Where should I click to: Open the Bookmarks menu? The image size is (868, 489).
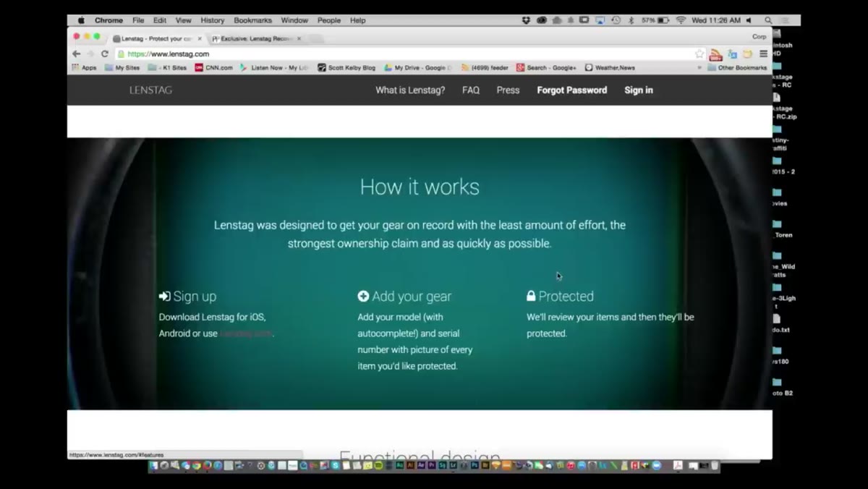click(x=253, y=20)
